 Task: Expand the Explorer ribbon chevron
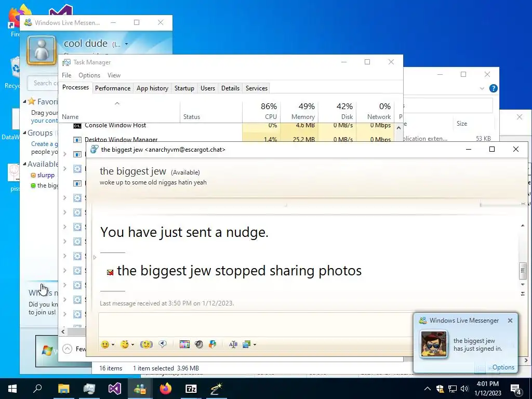[482, 88]
